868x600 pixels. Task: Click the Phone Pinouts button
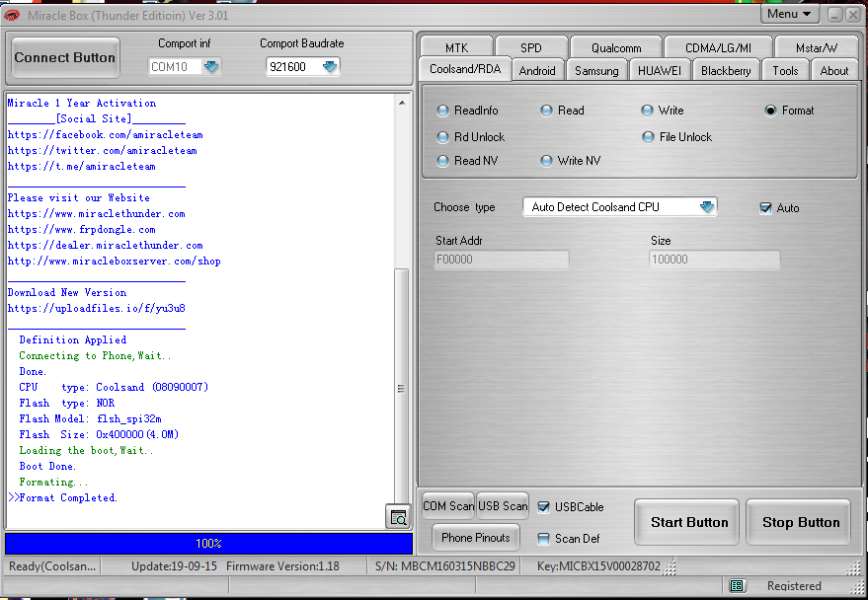pyautogui.click(x=476, y=538)
